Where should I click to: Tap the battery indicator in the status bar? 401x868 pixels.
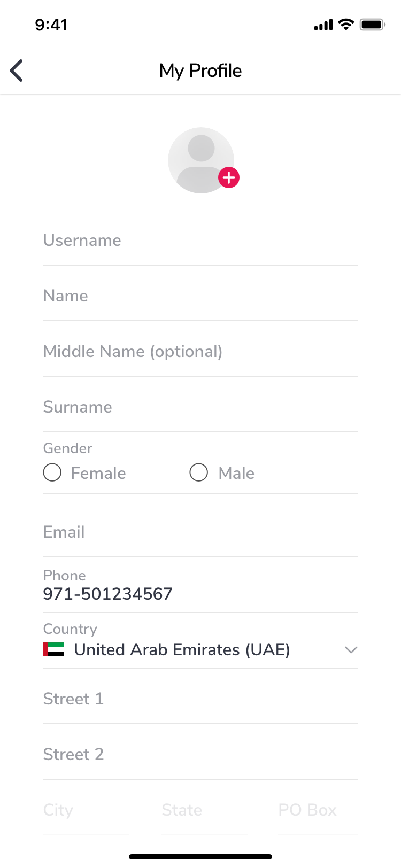coord(372,24)
